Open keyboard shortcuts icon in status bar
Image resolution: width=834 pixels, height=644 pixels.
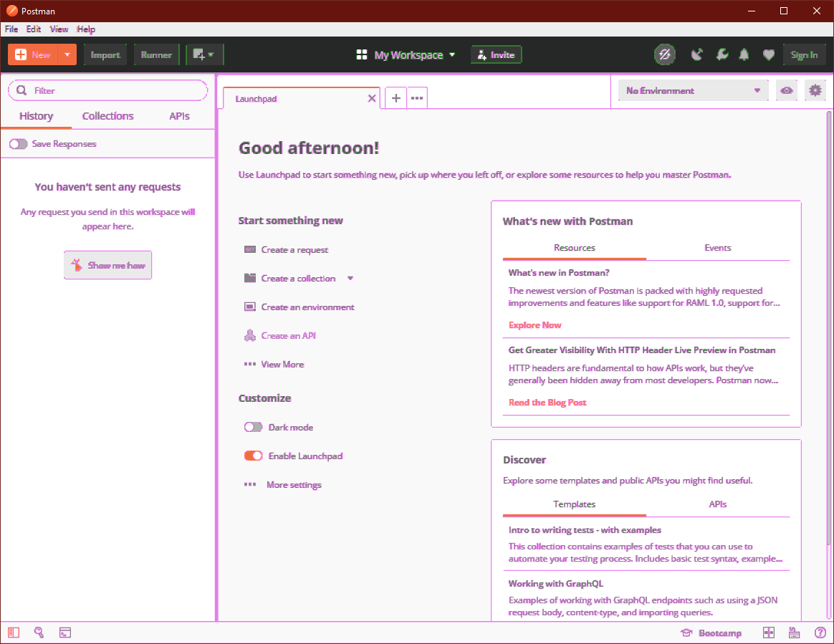click(794, 633)
